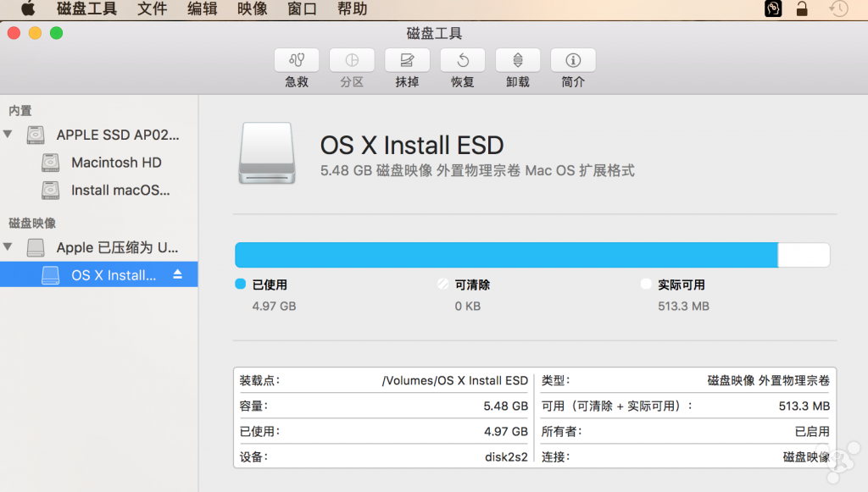Click the 内置 sidebar section header
The image size is (868, 492).
[20, 111]
